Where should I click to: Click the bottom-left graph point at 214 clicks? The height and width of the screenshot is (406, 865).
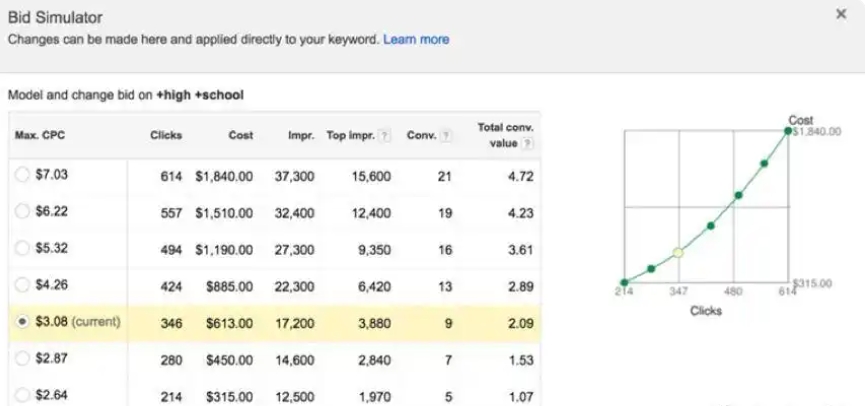(624, 282)
